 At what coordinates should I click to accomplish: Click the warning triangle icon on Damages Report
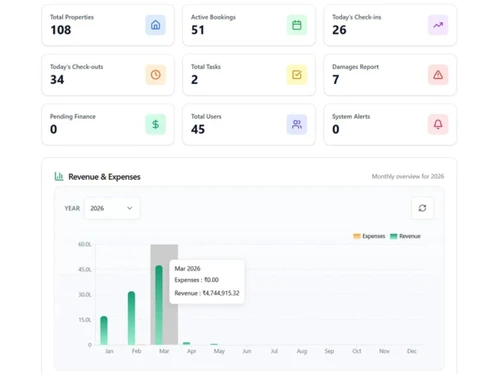tap(438, 75)
